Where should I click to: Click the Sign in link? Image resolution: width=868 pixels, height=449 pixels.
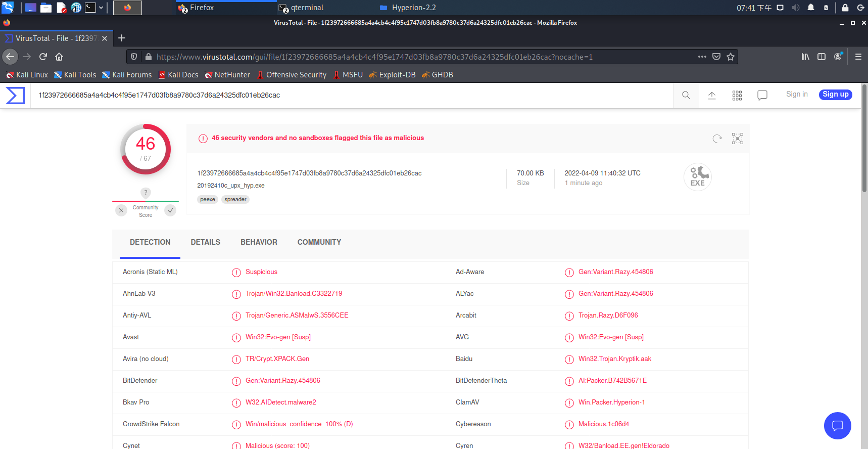tap(797, 94)
